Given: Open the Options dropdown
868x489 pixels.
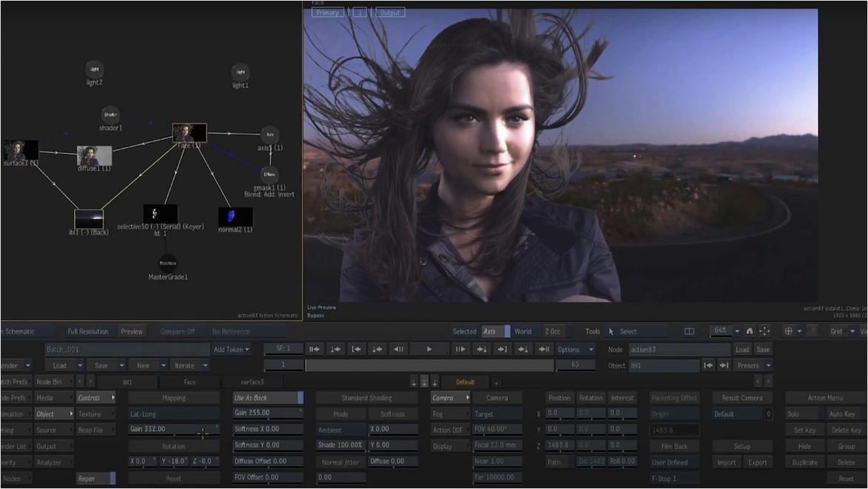Looking at the screenshot, I should tap(575, 349).
